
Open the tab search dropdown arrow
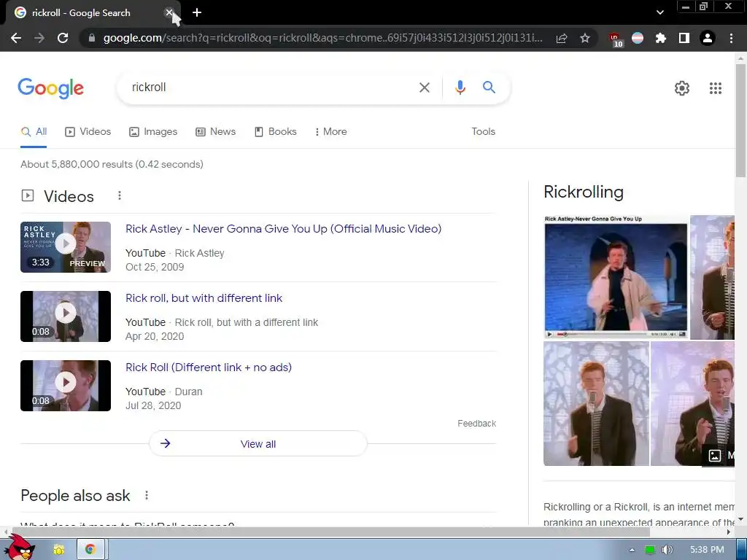tap(659, 13)
